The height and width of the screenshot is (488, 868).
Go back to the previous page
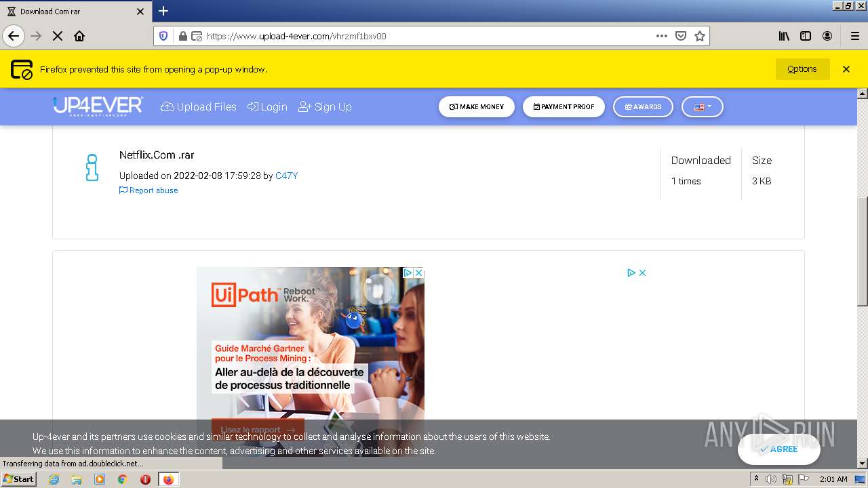pyautogui.click(x=14, y=36)
